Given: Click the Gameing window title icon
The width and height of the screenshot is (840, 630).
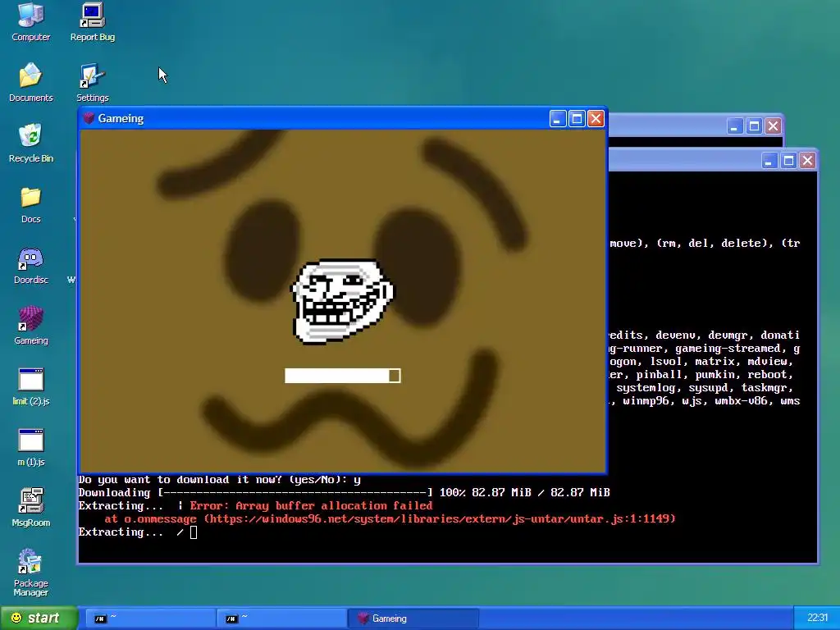Looking at the screenshot, I should 89,118.
